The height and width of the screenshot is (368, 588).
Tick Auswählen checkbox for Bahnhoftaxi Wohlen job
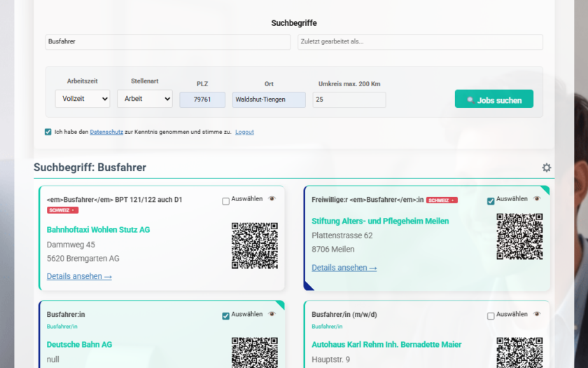(225, 201)
